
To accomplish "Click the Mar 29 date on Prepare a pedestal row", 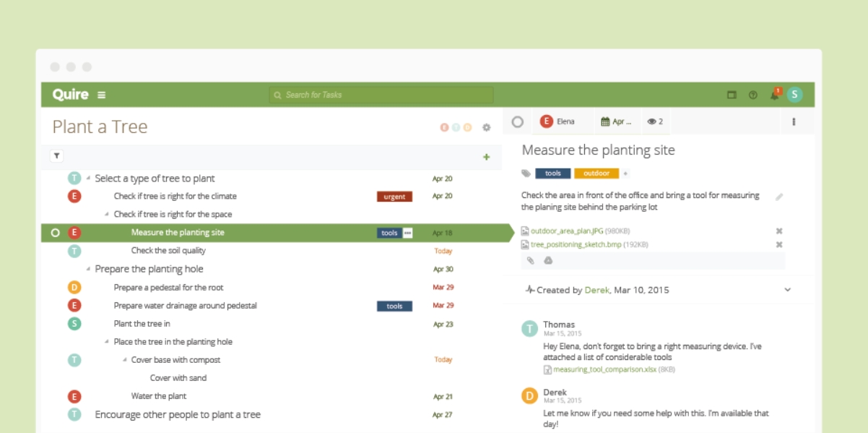I will click(x=443, y=288).
